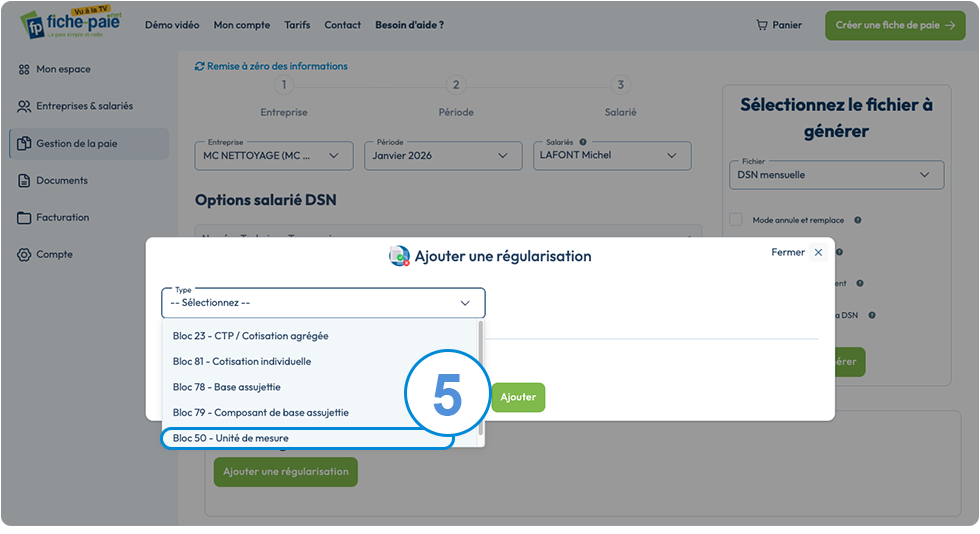Image resolution: width=980 pixels, height=534 pixels.
Task: Click the help icon next to Salariés
Action: click(582, 142)
